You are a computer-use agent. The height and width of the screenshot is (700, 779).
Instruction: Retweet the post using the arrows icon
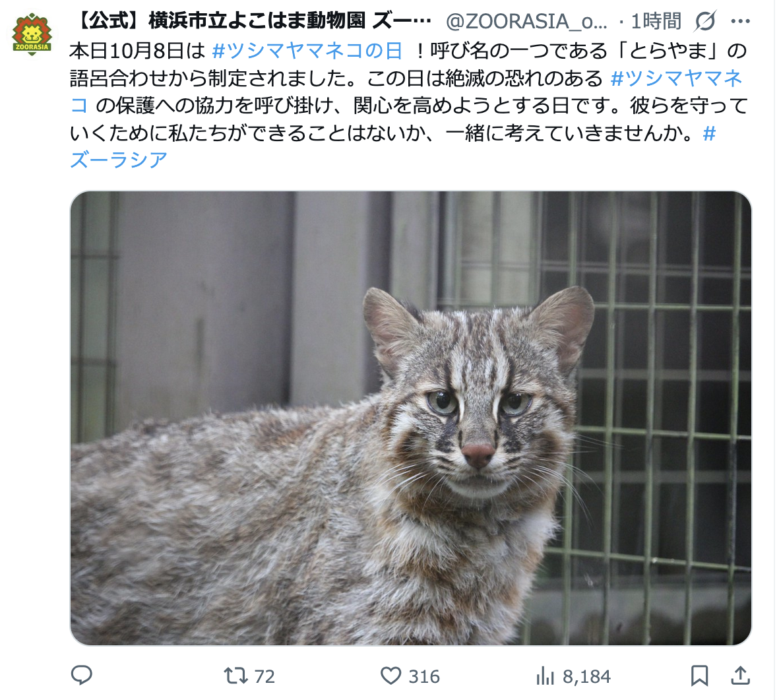(x=235, y=676)
